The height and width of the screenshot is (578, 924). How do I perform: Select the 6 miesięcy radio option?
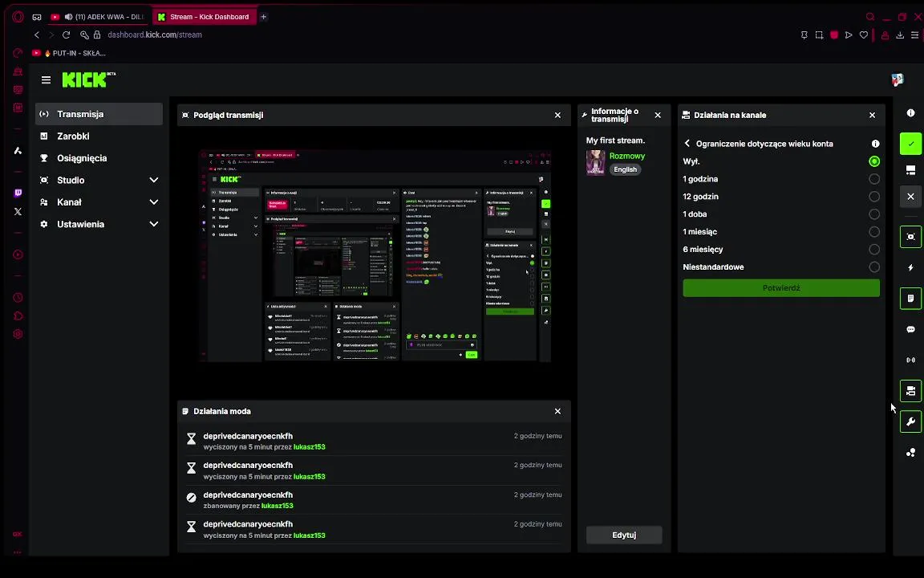pyautogui.click(x=874, y=250)
